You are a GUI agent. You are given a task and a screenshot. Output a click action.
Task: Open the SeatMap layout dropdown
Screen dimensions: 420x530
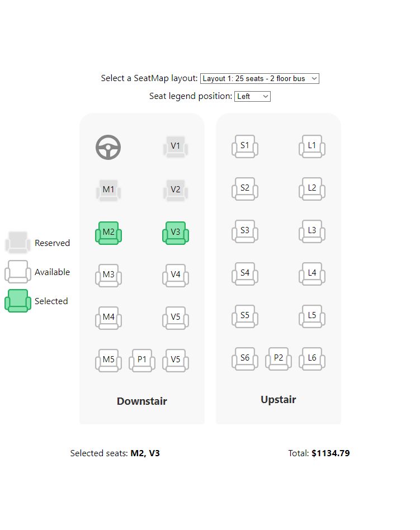tap(259, 79)
